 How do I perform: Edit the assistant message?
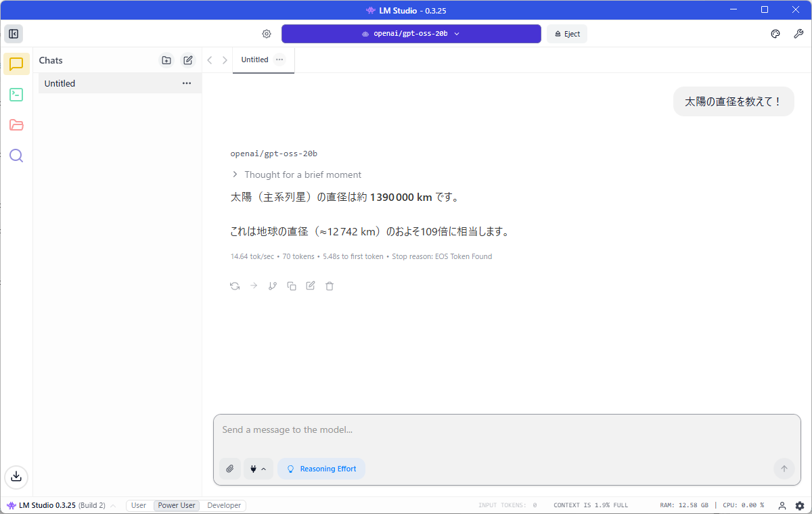coord(311,286)
